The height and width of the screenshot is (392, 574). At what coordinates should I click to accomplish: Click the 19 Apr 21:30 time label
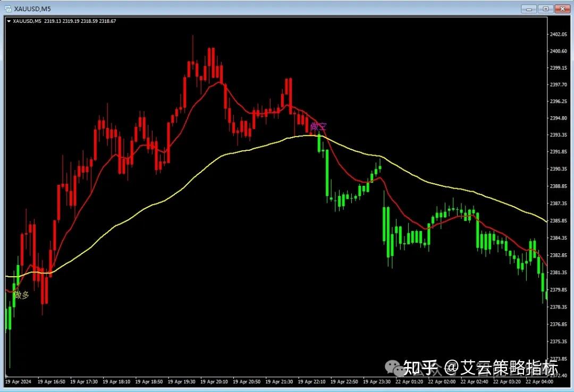tap(279, 382)
